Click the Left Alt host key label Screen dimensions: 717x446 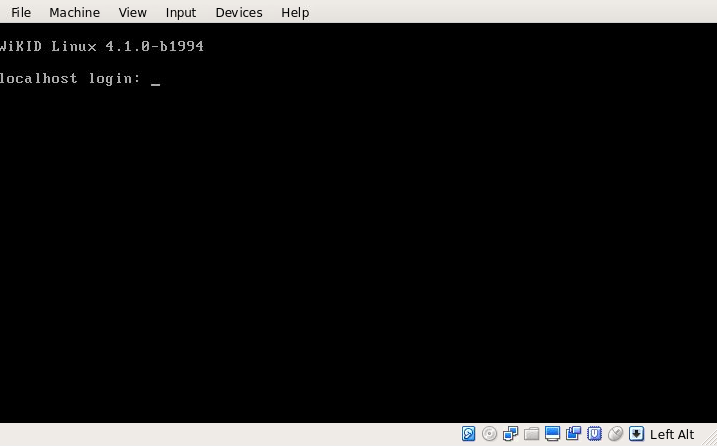click(x=672, y=434)
